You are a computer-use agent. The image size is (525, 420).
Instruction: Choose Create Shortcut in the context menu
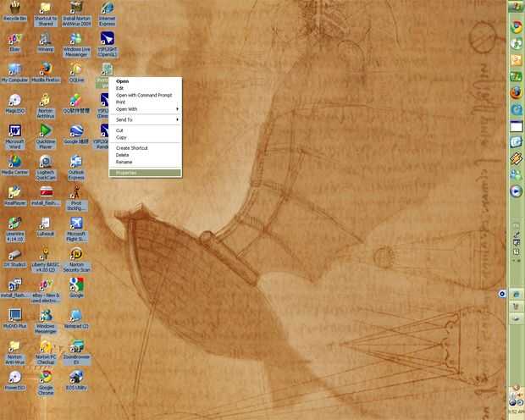click(x=146, y=147)
